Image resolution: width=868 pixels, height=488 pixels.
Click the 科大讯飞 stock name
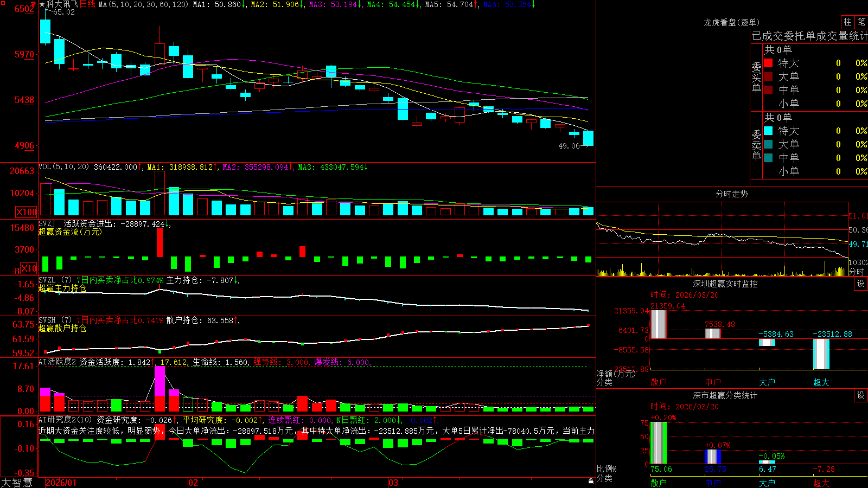pos(62,4)
